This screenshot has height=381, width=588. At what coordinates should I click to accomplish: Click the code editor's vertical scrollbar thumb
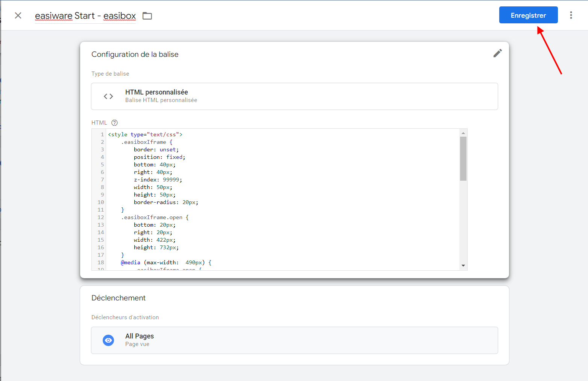463,158
